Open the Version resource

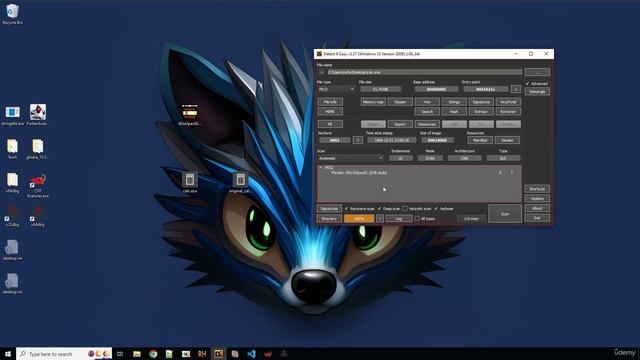507,140
